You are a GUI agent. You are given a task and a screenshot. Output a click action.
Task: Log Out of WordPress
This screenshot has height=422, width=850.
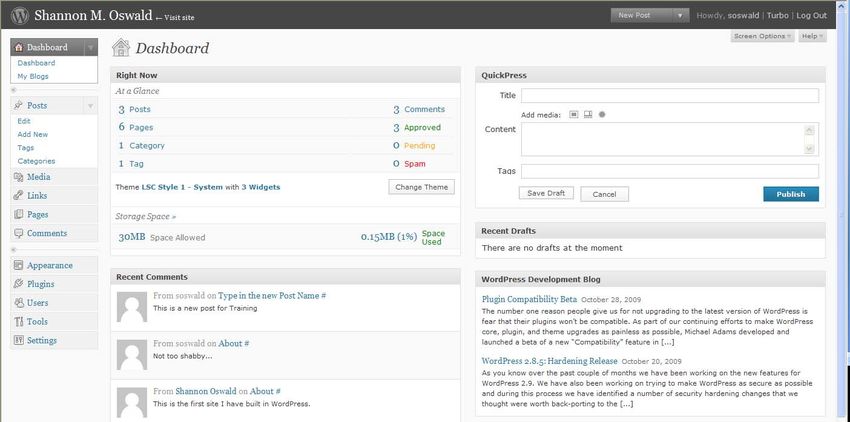click(812, 16)
